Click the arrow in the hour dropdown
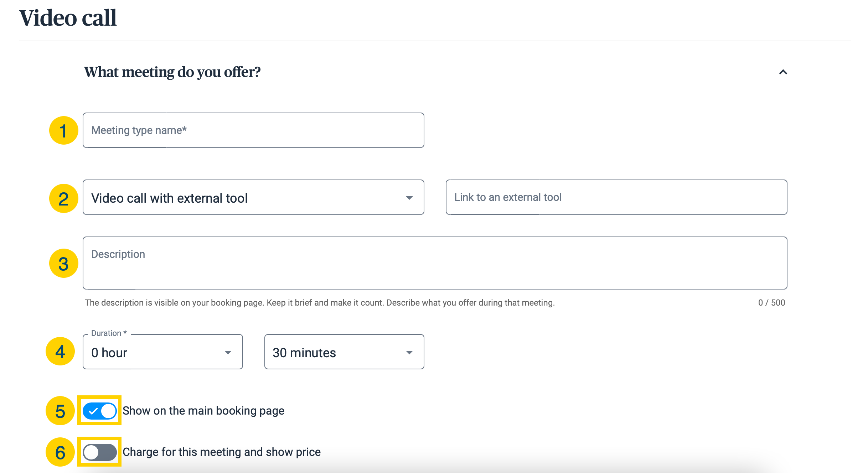Screen dimensions: 868x473 (x=228, y=353)
